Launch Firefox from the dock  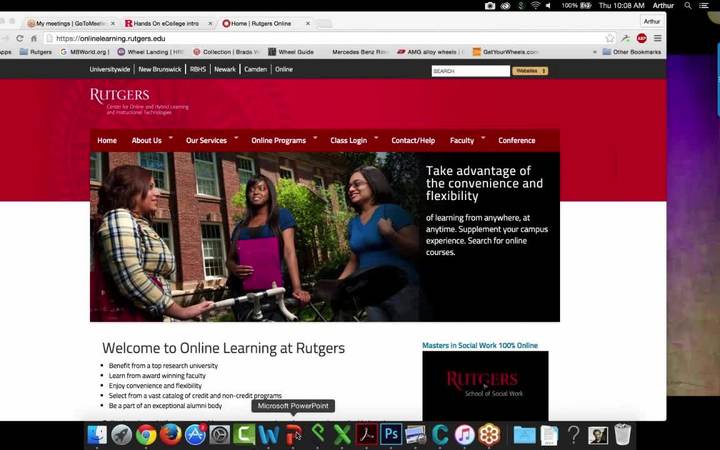[x=171, y=434]
